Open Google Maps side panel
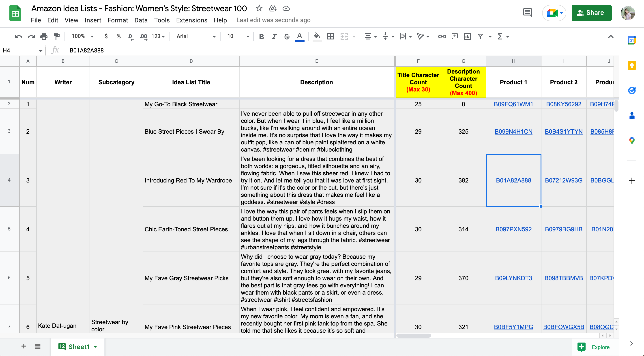This screenshot has height=356, width=644. click(631, 140)
